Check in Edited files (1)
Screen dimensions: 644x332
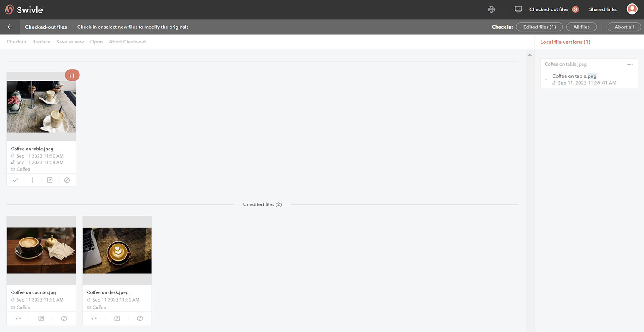click(x=539, y=27)
